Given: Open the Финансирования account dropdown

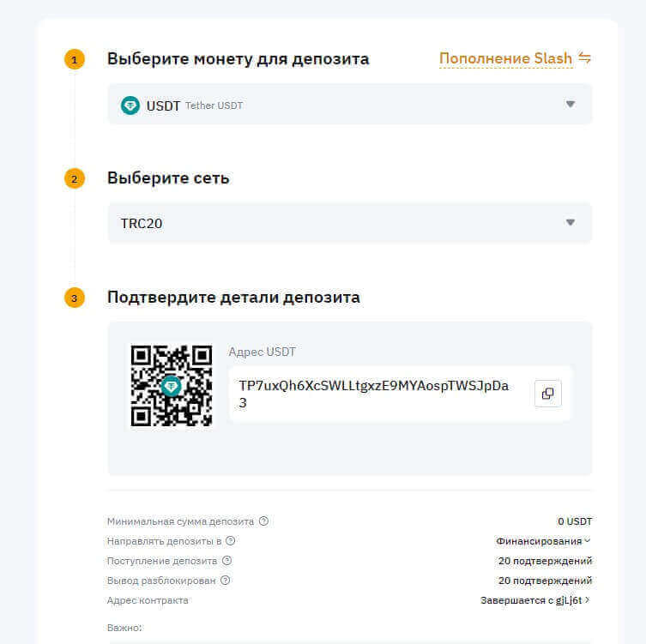Looking at the screenshot, I should [x=544, y=541].
